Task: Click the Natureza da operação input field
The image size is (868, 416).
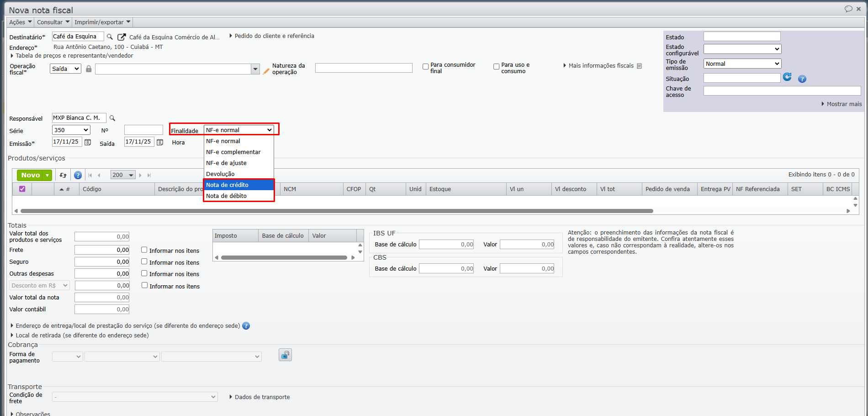Action: tap(364, 68)
